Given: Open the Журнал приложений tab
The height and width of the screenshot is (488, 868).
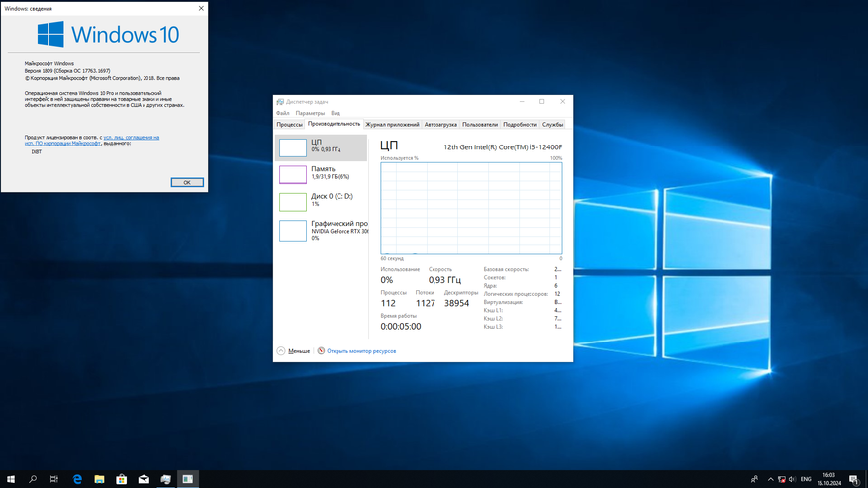Looking at the screenshot, I should tap(392, 125).
